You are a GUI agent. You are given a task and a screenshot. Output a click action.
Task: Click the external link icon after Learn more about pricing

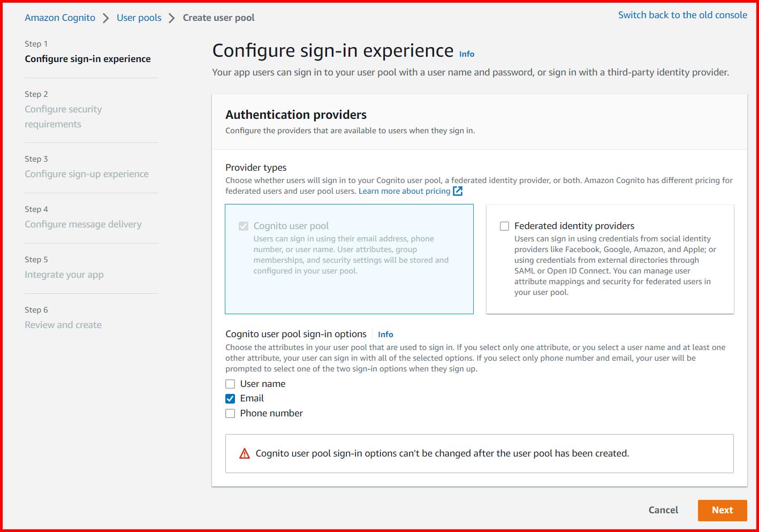458,191
